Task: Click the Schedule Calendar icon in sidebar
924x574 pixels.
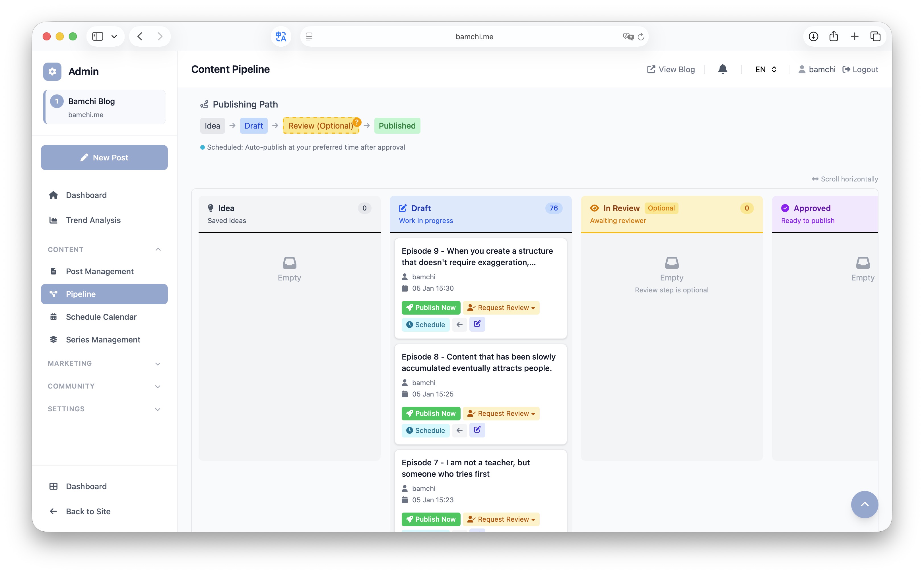Action: (53, 317)
